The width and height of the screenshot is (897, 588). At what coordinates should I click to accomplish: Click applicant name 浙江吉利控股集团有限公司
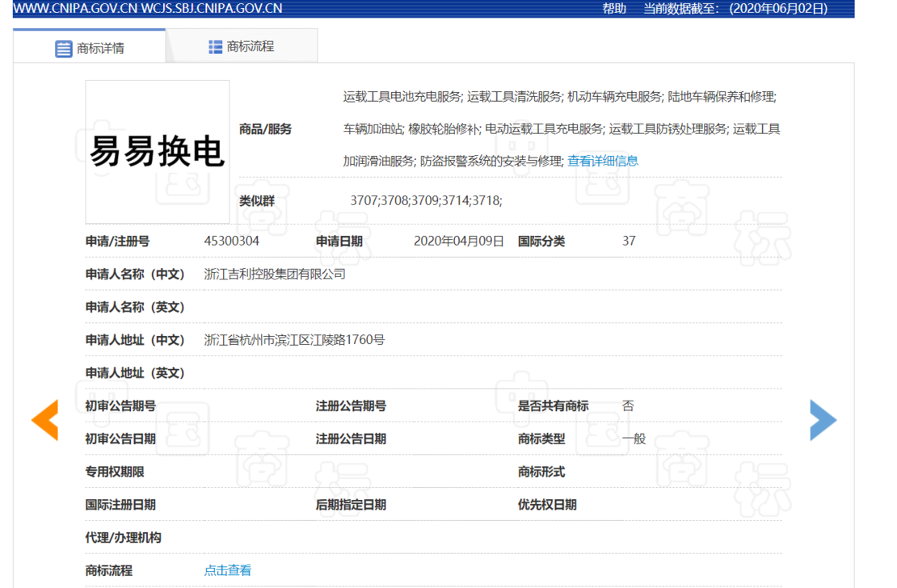point(275,274)
